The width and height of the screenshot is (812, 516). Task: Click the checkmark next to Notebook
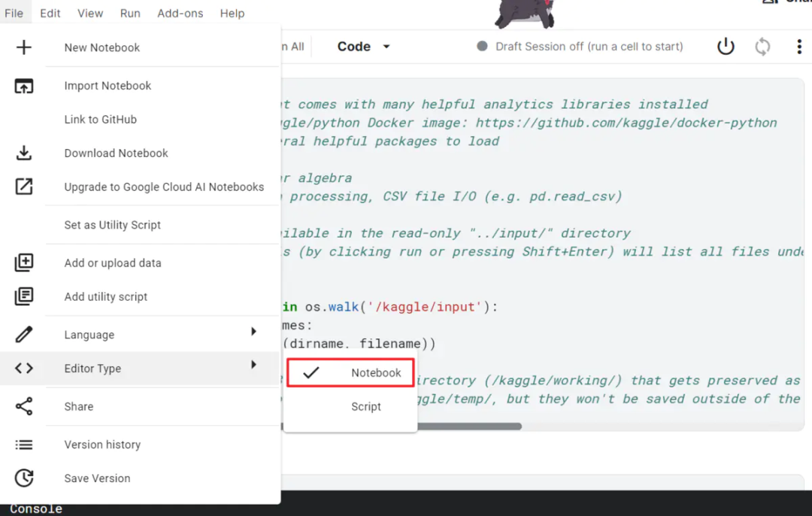pyautogui.click(x=311, y=372)
